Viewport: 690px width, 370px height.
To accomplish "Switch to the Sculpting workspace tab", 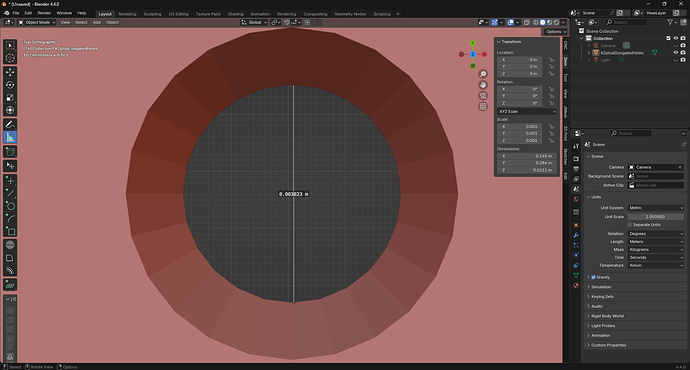I will click(x=152, y=14).
